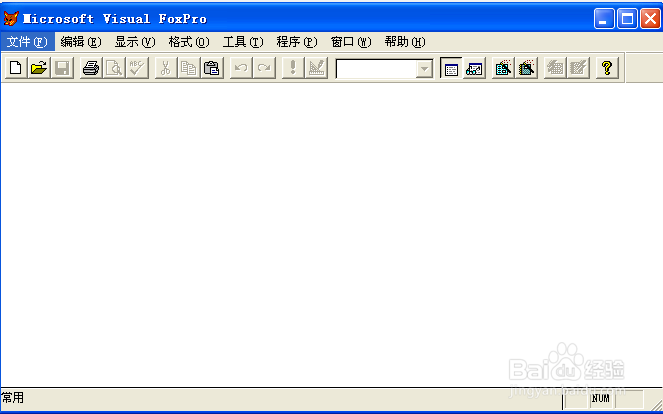The width and height of the screenshot is (663, 414).
Task: Click the Redo arrow icon
Action: [x=264, y=68]
